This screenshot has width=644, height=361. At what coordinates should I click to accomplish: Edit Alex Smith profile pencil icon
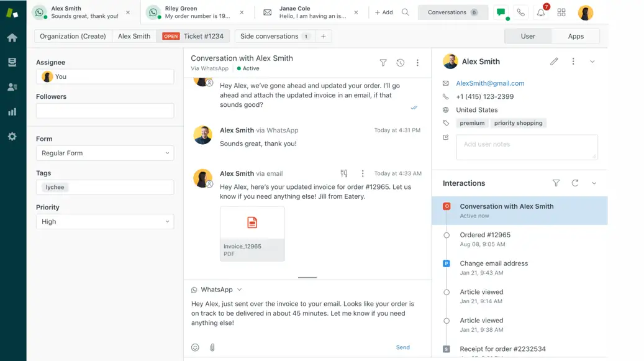tap(555, 62)
